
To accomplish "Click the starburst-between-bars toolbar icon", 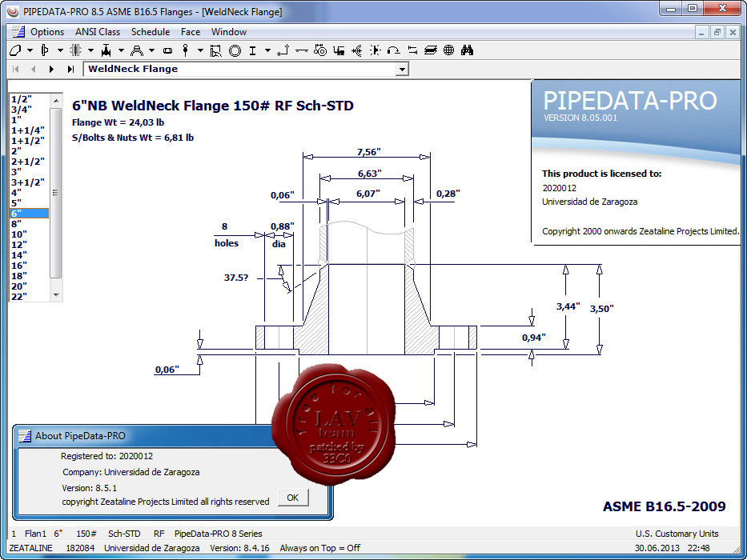I will [376, 50].
